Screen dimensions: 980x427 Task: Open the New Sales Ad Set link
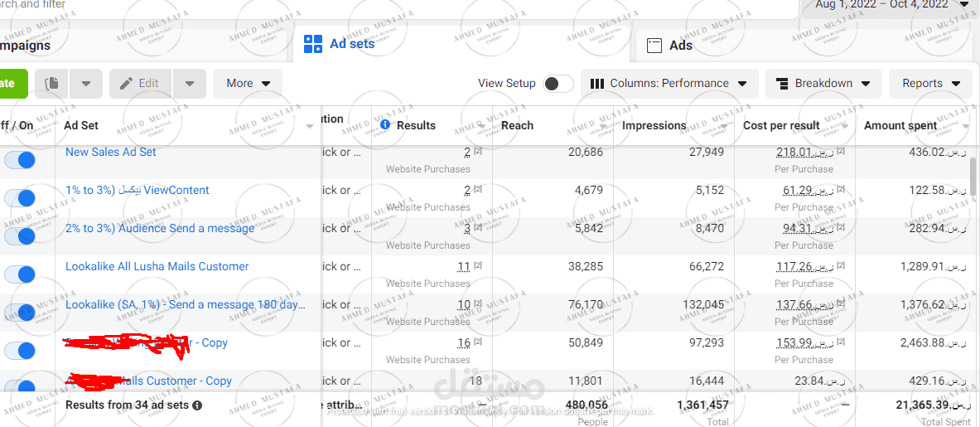(x=111, y=152)
